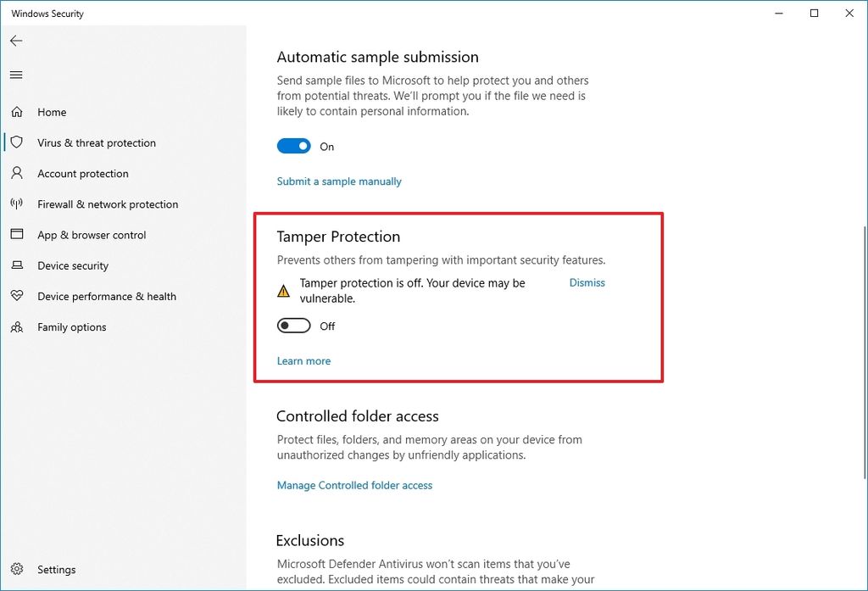Go to the Home page icon
This screenshot has height=591, width=868.
(17, 112)
